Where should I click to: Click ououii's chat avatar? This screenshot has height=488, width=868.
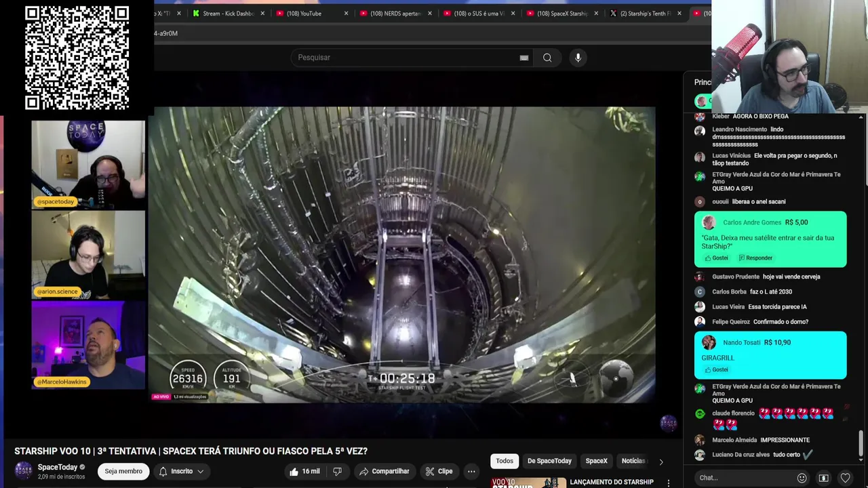700,202
